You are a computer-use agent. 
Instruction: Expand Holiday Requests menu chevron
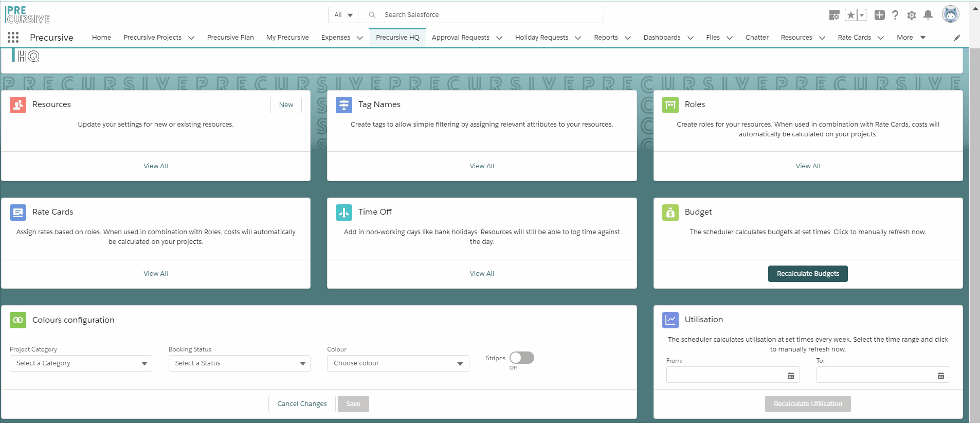tap(578, 38)
